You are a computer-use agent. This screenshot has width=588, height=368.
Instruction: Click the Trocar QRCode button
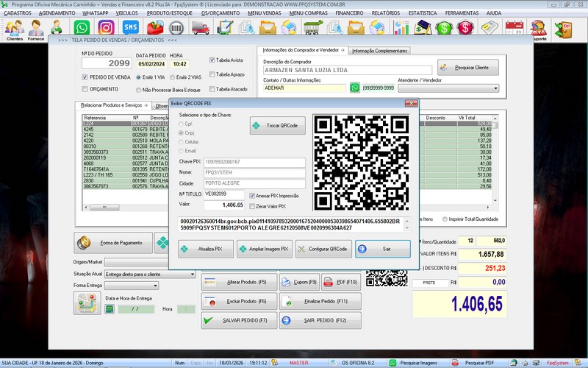pos(277,126)
